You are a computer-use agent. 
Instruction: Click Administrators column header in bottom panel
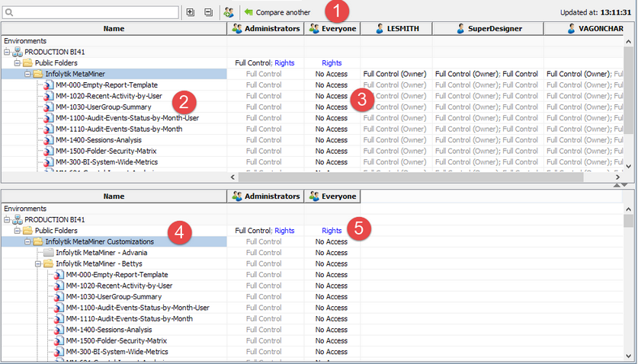point(265,196)
